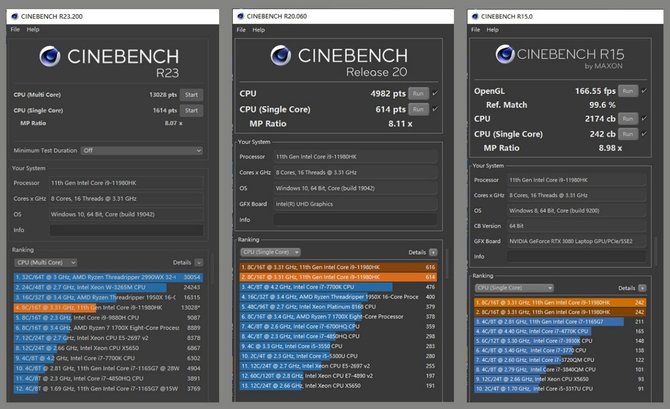Screen dimensions: 670x409
Task: Click the Cinebench R23 logo sphere
Action: [x=50, y=56]
